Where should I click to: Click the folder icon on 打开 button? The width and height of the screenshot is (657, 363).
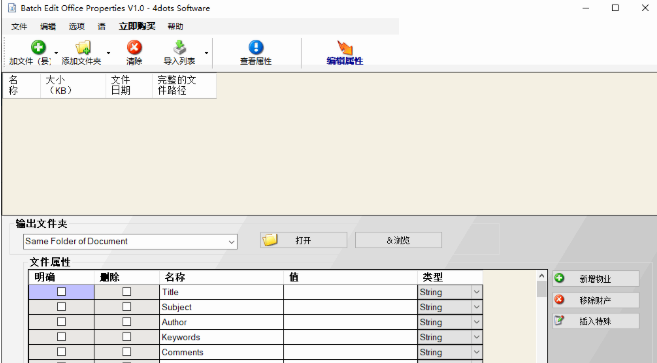[x=270, y=240]
